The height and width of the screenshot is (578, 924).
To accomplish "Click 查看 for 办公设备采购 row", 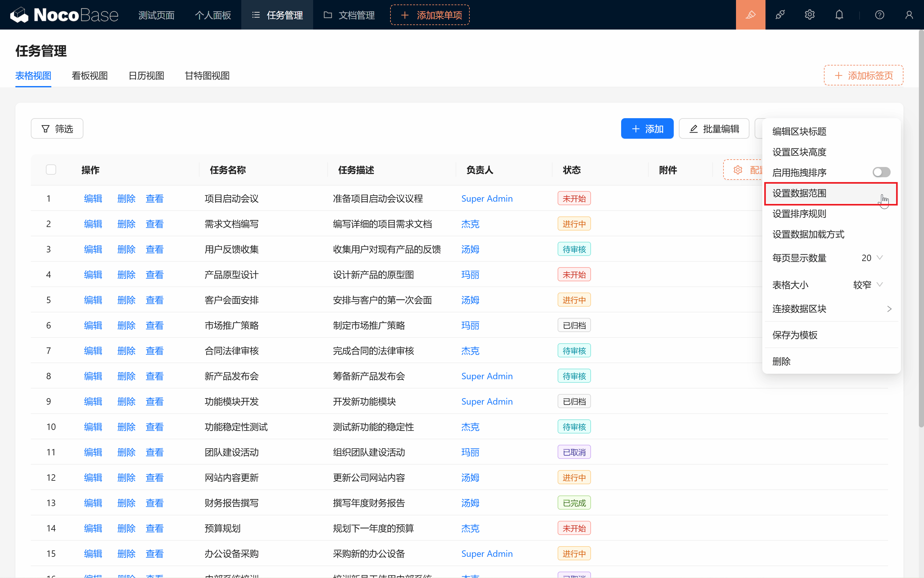I will [155, 554].
